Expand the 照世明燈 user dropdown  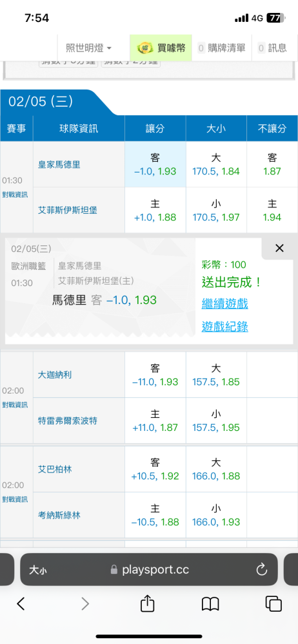tap(89, 48)
